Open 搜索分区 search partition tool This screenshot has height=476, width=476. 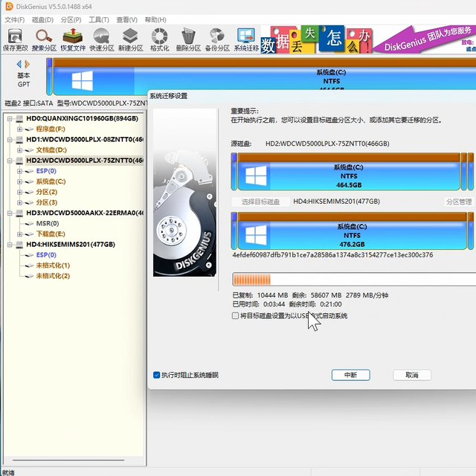(44, 39)
